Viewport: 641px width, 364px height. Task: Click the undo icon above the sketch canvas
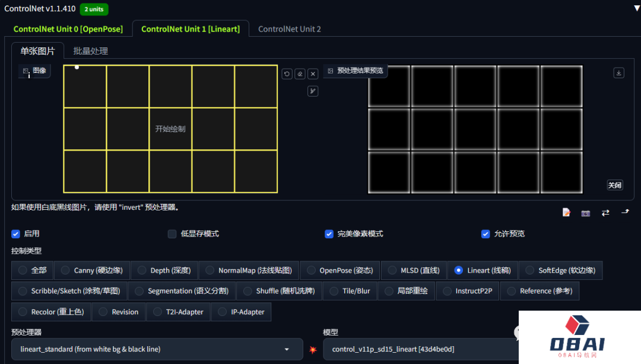(x=287, y=74)
